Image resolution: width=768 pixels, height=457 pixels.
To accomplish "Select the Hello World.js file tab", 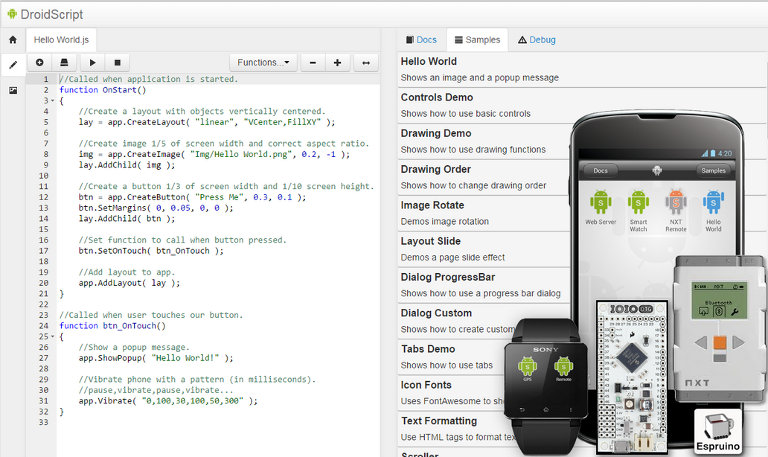I will coord(61,40).
